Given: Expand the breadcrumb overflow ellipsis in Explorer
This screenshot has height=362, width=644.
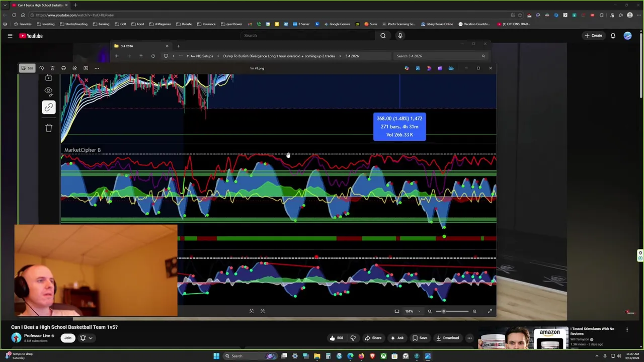Looking at the screenshot, I should 182,56.
